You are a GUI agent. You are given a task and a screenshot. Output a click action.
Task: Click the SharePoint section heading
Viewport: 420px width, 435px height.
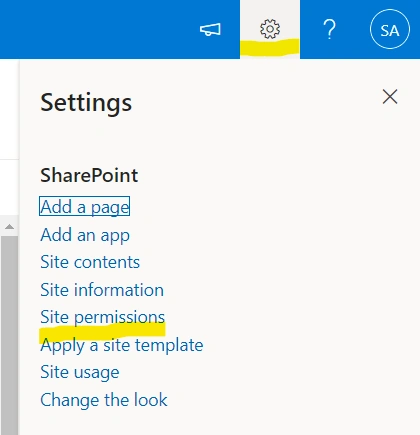tap(89, 175)
